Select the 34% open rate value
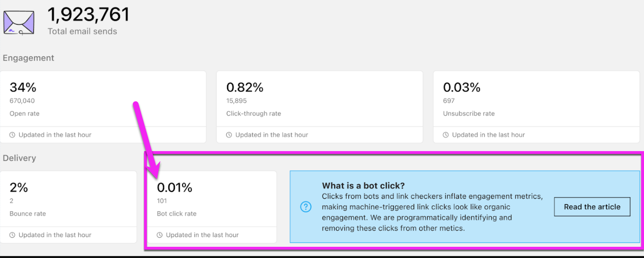The image size is (644, 258). [x=22, y=87]
